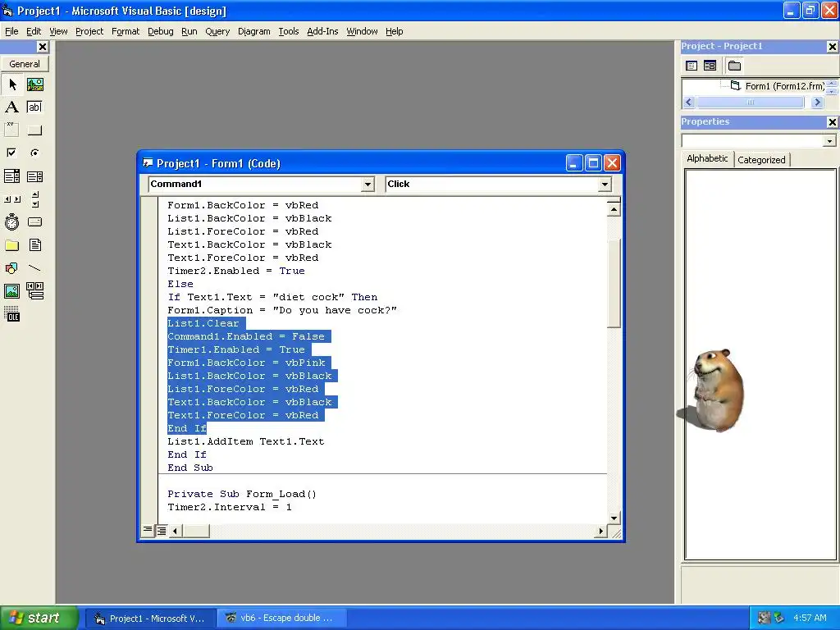Select the HScrollBar control tool

coord(12,199)
